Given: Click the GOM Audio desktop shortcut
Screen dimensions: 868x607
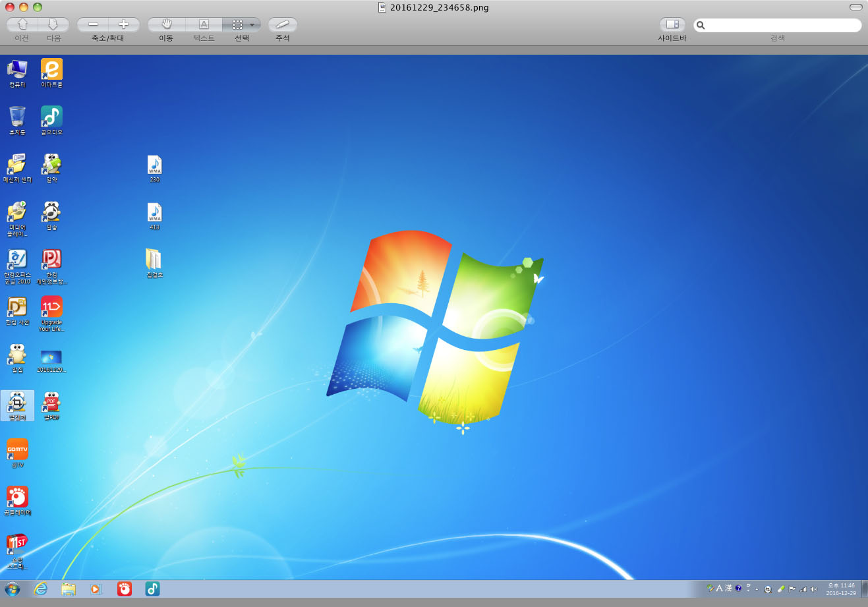Looking at the screenshot, I should 51,117.
